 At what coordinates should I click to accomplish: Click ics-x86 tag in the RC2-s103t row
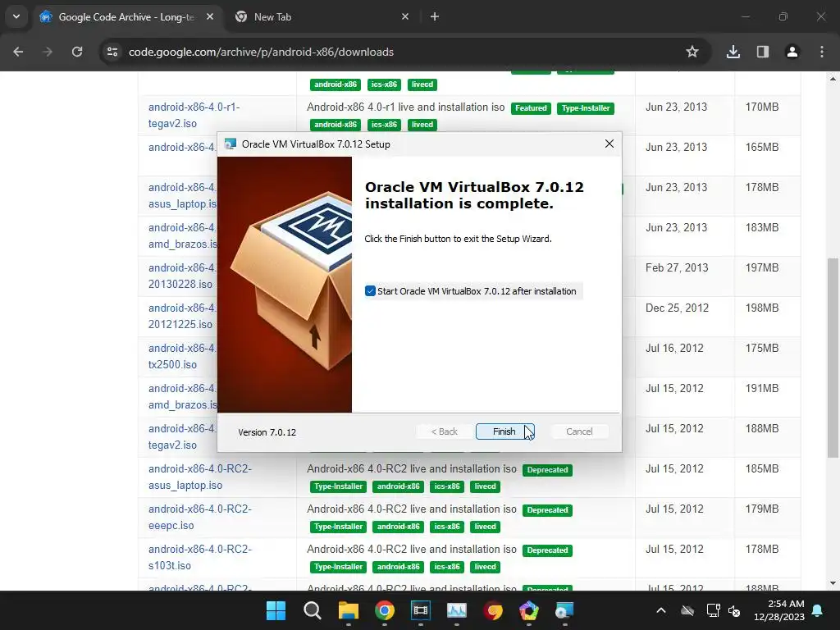pos(447,567)
